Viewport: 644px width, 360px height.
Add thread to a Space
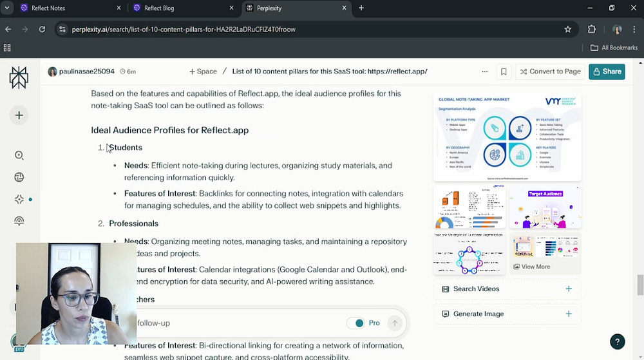coord(203,71)
